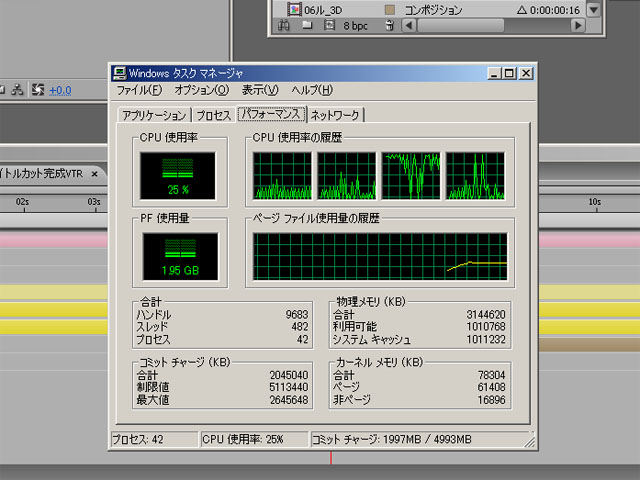Click kernel memory ページ value 61408

(491, 387)
